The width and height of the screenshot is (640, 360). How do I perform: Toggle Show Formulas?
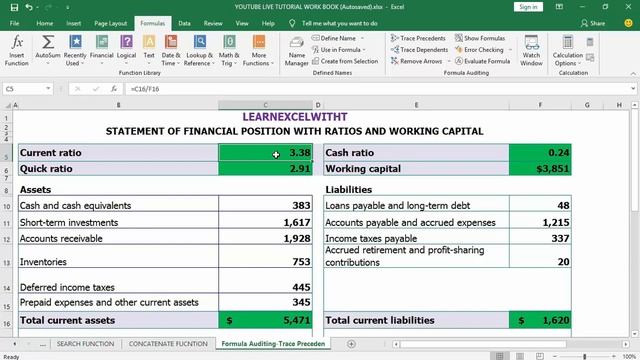coord(480,38)
